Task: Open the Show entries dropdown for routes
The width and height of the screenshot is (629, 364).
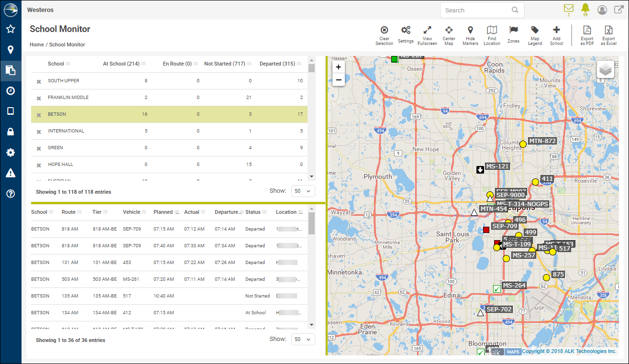Action: pos(303,339)
